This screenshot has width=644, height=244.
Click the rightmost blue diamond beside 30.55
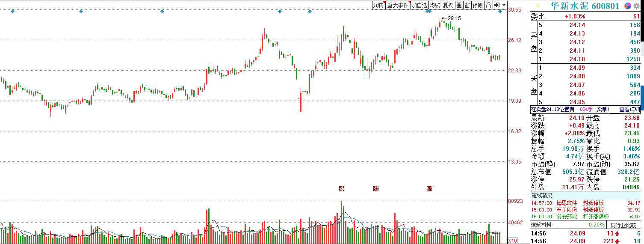point(500,11)
